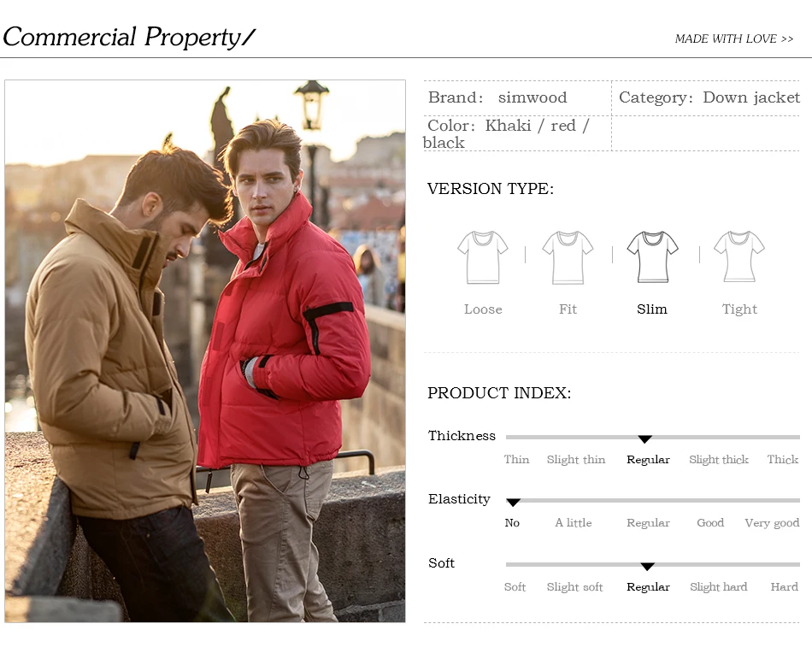The height and width of the screenshot is (665, 812).
Task: Click the Slight hard softness label
Action: coord(718,587)
